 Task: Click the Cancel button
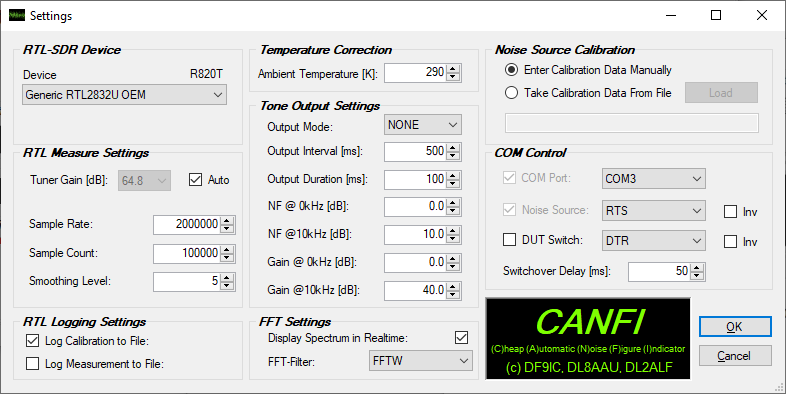(735, 356)
